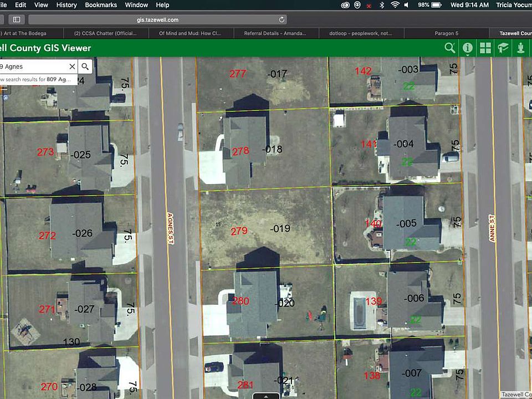The width and height of the screenshot is (532, 399).
Task: Click the stamp icon in green header
Action: point(520,48)
